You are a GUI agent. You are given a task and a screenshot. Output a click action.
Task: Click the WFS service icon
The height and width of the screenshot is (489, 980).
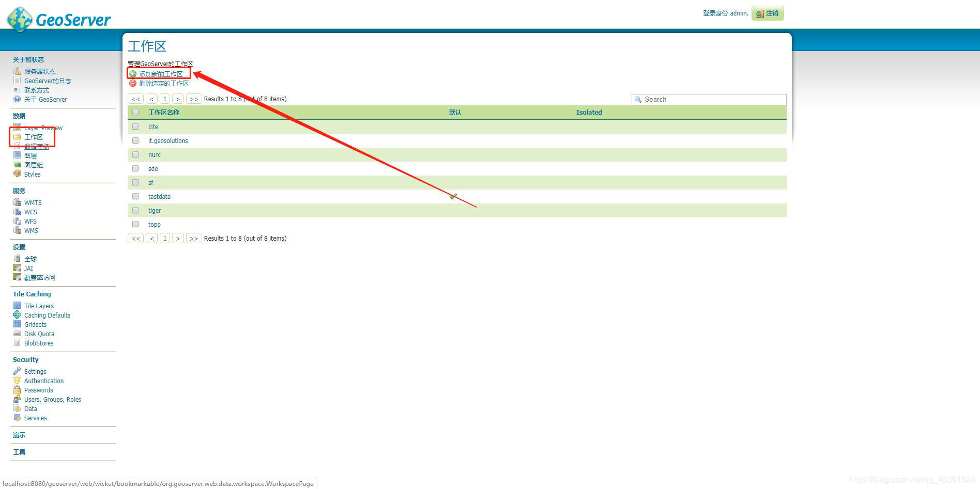17,221
